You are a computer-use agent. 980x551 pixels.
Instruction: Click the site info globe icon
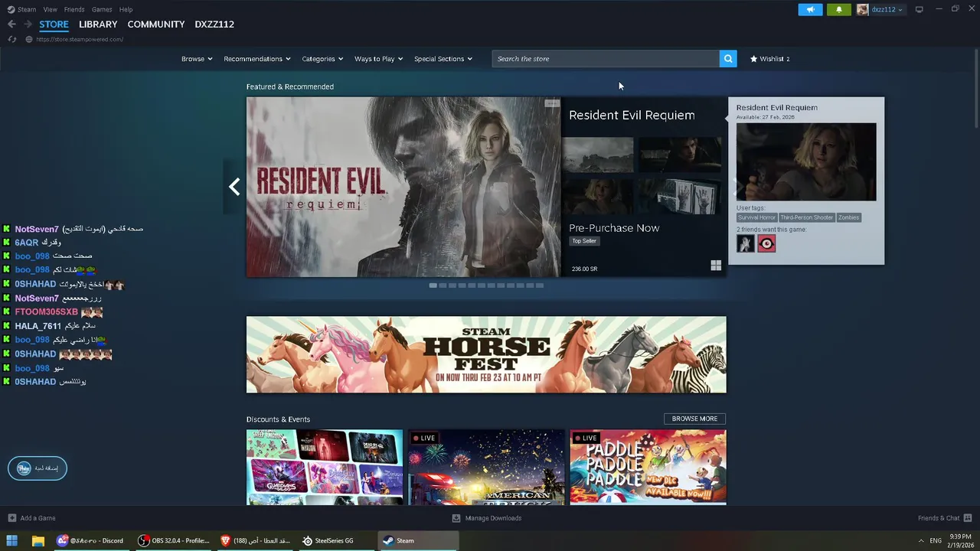pos(28,39)
